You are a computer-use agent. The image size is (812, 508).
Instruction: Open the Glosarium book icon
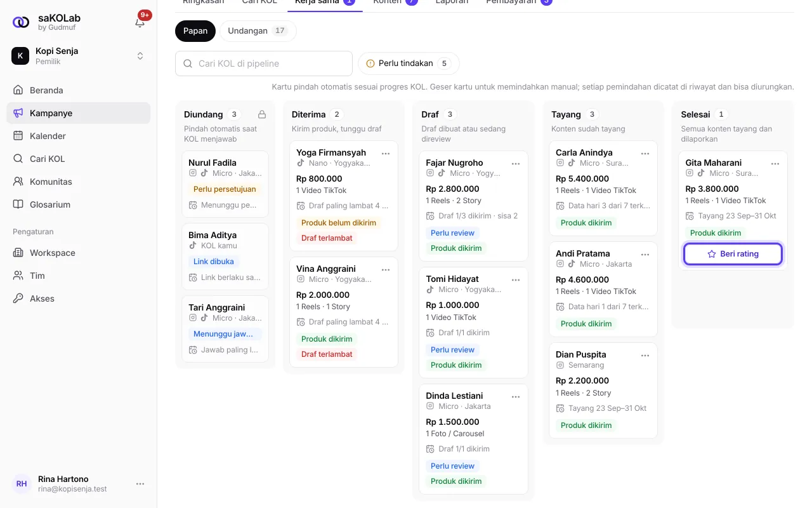[x=18, y=204]
